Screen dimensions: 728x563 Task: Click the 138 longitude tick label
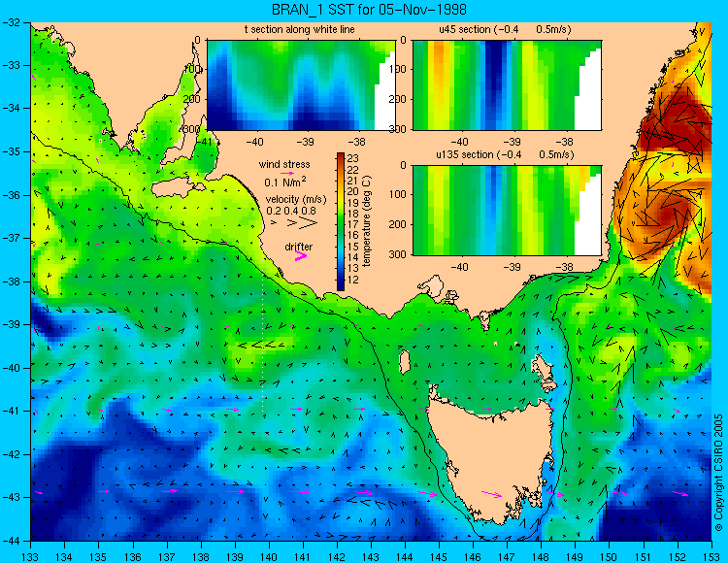(x=201, y=557)
